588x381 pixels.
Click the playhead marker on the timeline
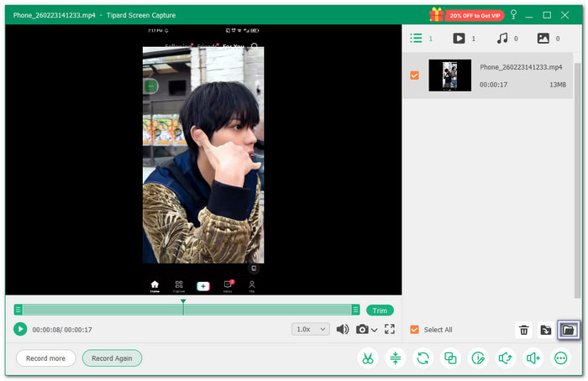click(183, 301)
